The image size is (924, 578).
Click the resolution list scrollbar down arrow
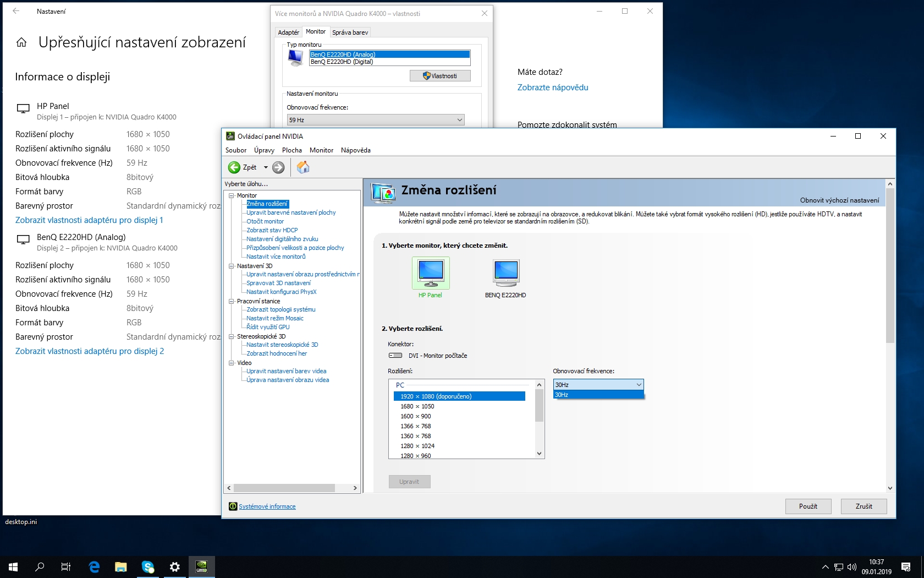(x=540, y=454)
